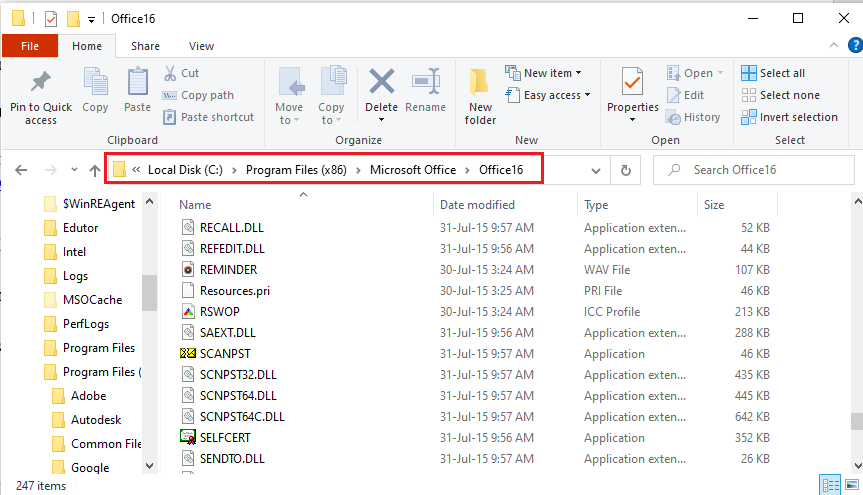This screenshot has width=863, height=495.
Task: Expand the Delete options arrow
Action: point(381,119)
